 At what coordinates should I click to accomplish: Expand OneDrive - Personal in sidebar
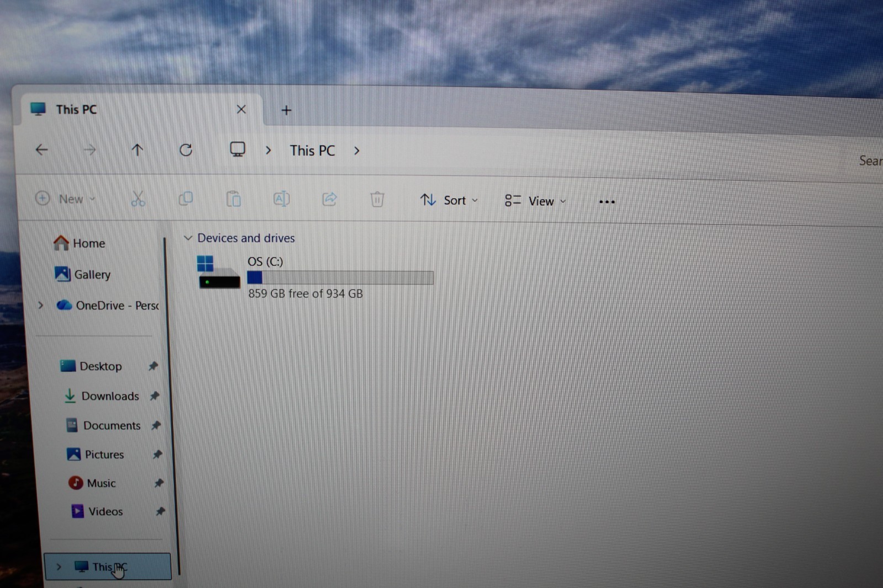(x=40, y=305)
